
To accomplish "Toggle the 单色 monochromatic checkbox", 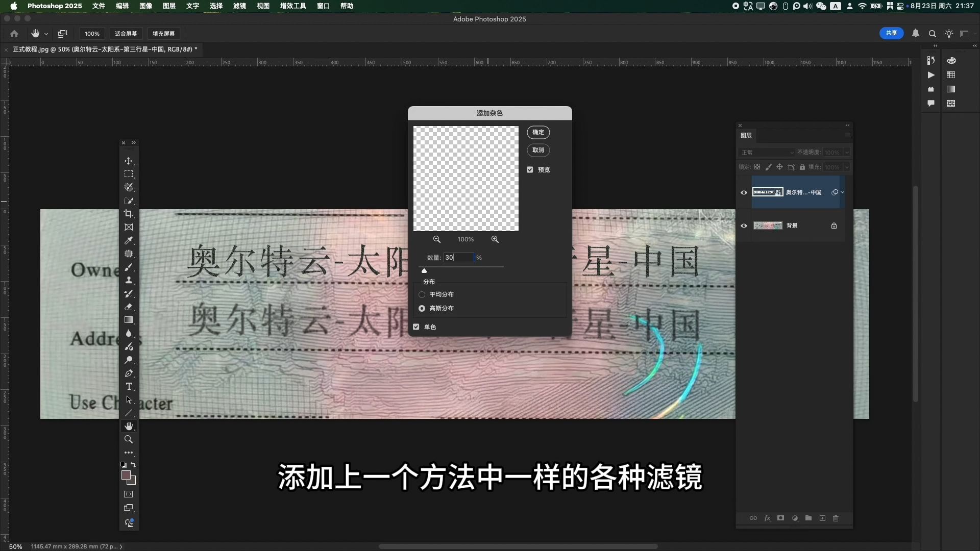I will click(x=416, y=327).
